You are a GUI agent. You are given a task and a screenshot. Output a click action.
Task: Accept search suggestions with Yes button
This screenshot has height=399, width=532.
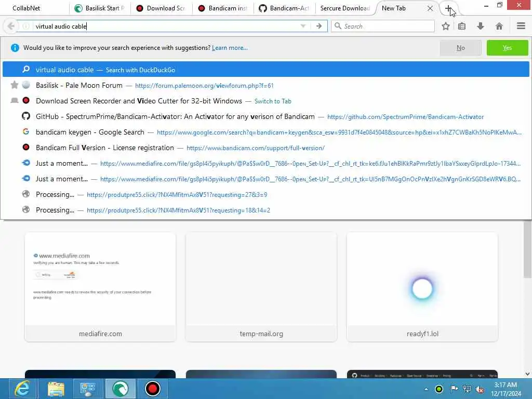click(x=507, y=48)
